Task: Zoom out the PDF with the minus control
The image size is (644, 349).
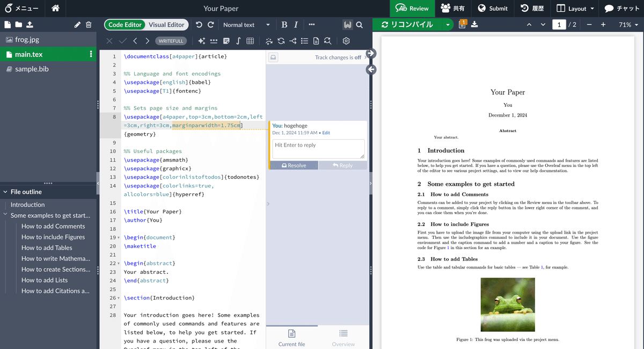Action: pos(589,24)
